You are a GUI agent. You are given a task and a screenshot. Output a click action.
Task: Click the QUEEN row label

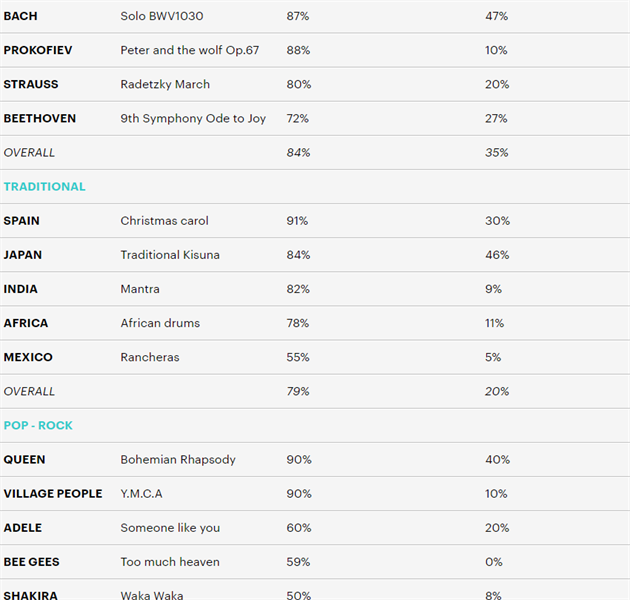(24, 460)
